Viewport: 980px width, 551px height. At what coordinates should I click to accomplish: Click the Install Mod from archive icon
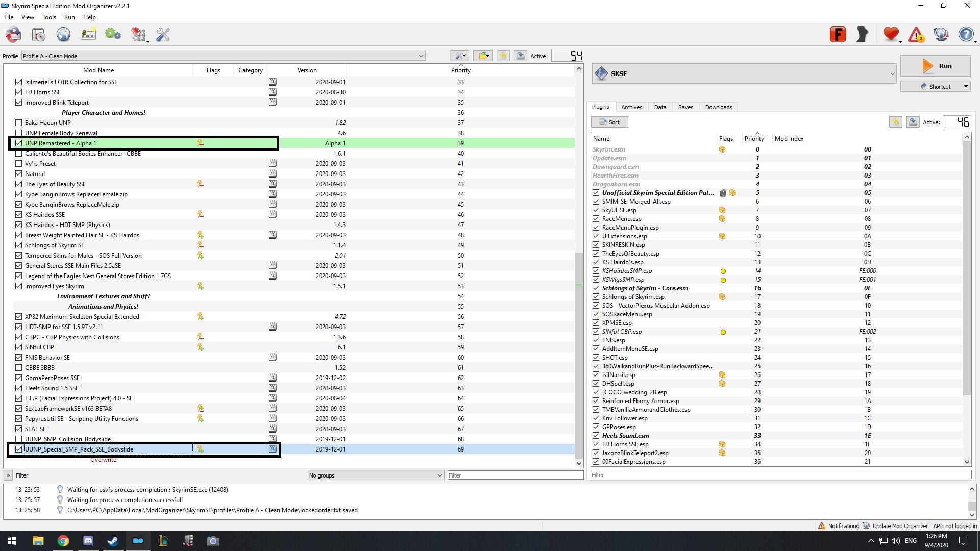click(13, 34)
